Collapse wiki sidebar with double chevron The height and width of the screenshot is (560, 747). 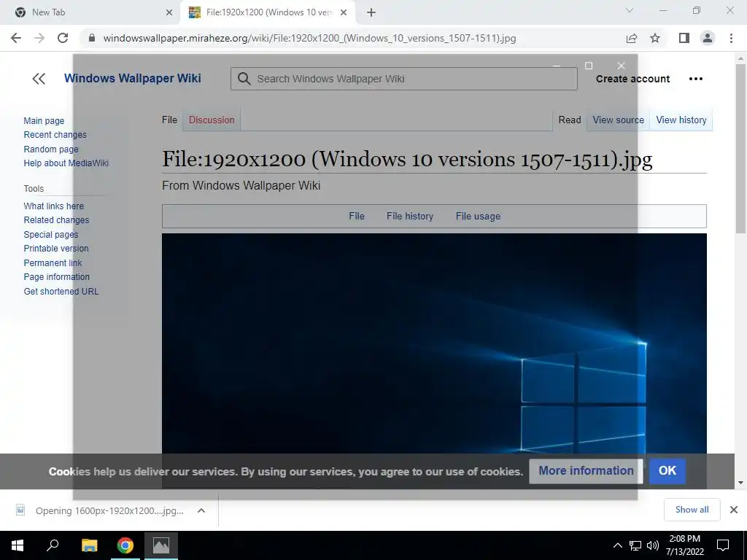39,79
